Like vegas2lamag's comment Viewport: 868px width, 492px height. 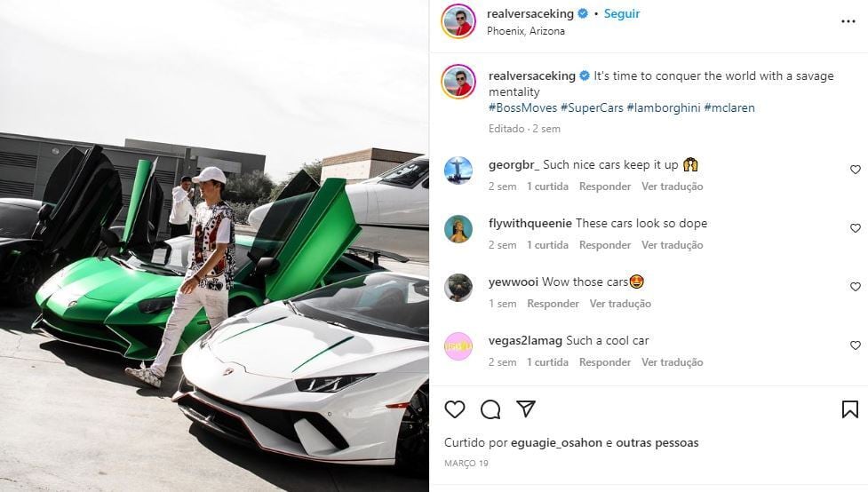[855, 345]
